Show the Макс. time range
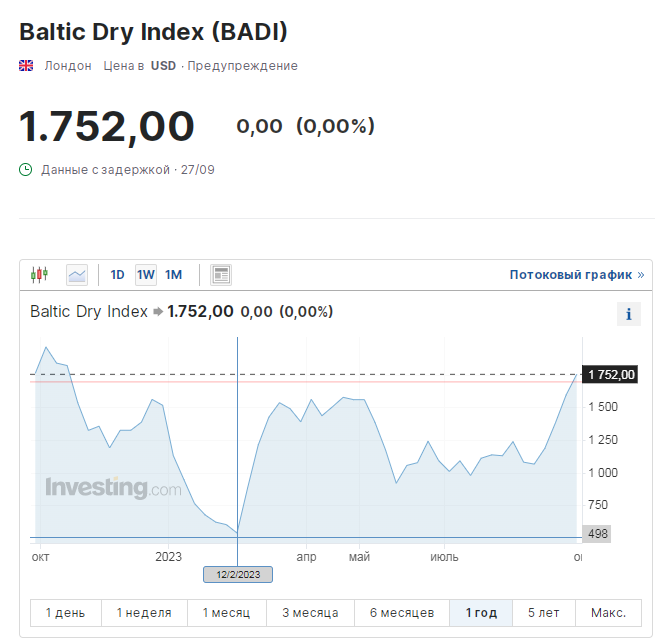Viewport: 655px width, 643px height. tap(608, 613)
